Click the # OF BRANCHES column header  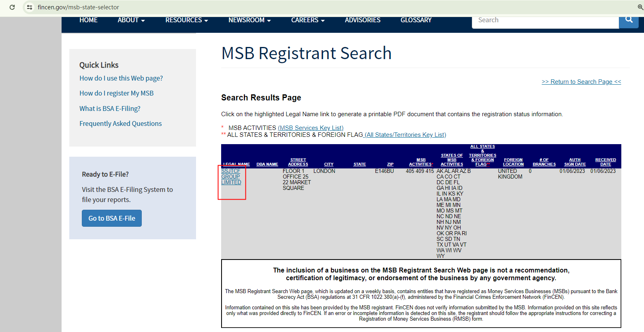coord(544,162)
